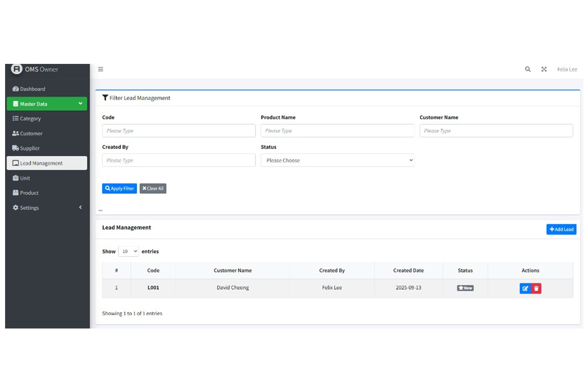Expand the Status Please Choose dropdown

tap(337, 160)
